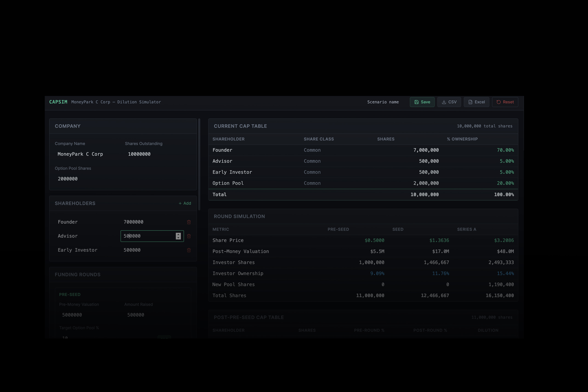Click the Save scenario button
Screen dimensions: 588x392
click(x=422, y=102)
